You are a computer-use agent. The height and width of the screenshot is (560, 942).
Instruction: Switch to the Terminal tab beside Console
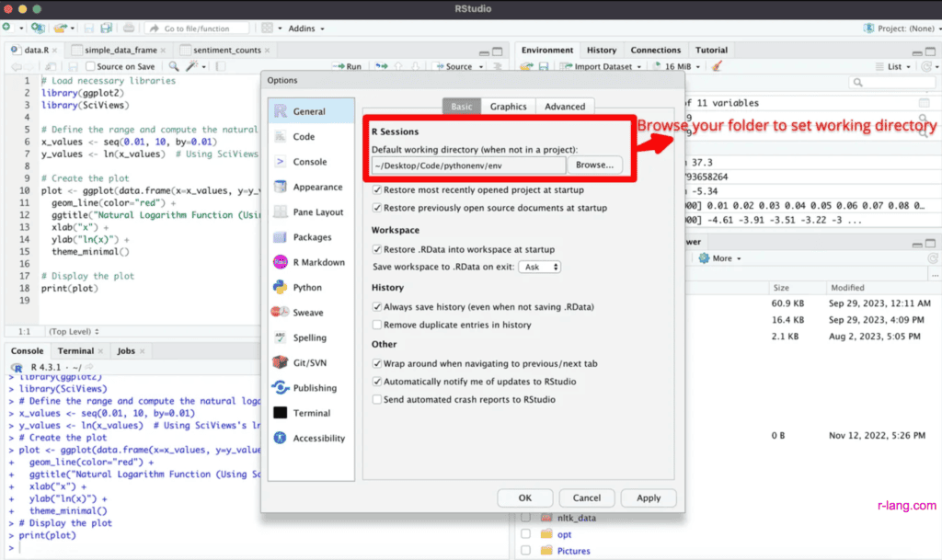coord(75,350)
